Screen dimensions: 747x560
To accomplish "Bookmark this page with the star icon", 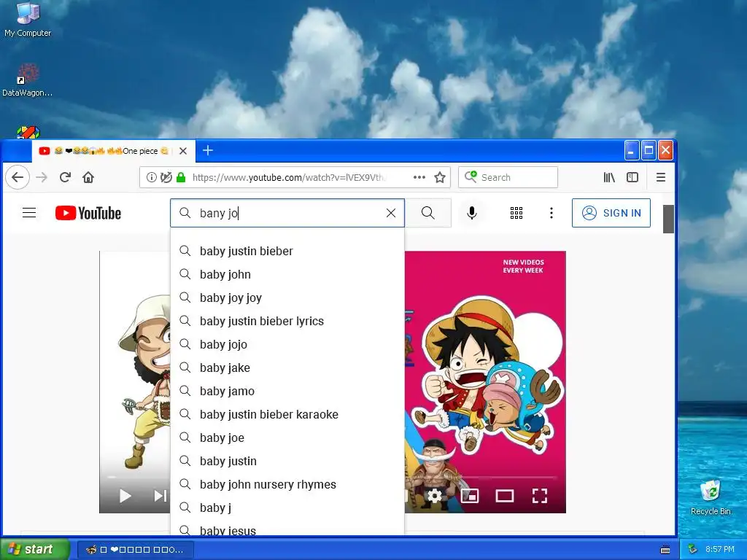I will 440,178.
